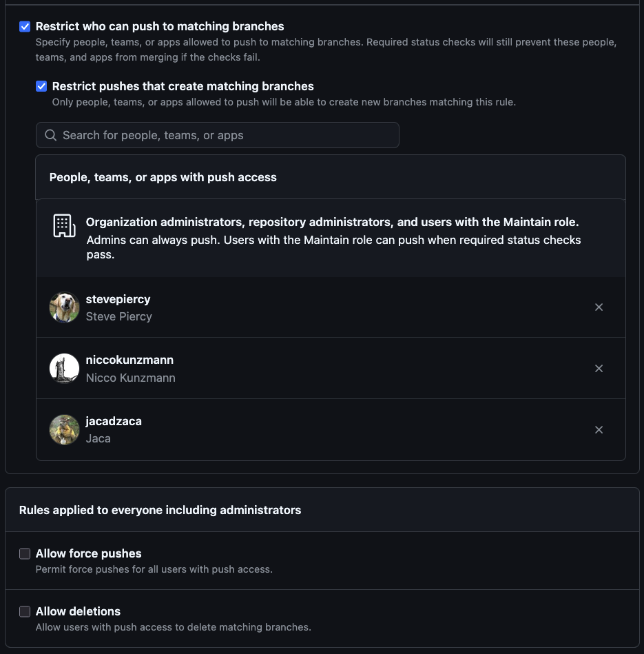
Task: Click the Allow force pushes label
Action: pos(88,553)
